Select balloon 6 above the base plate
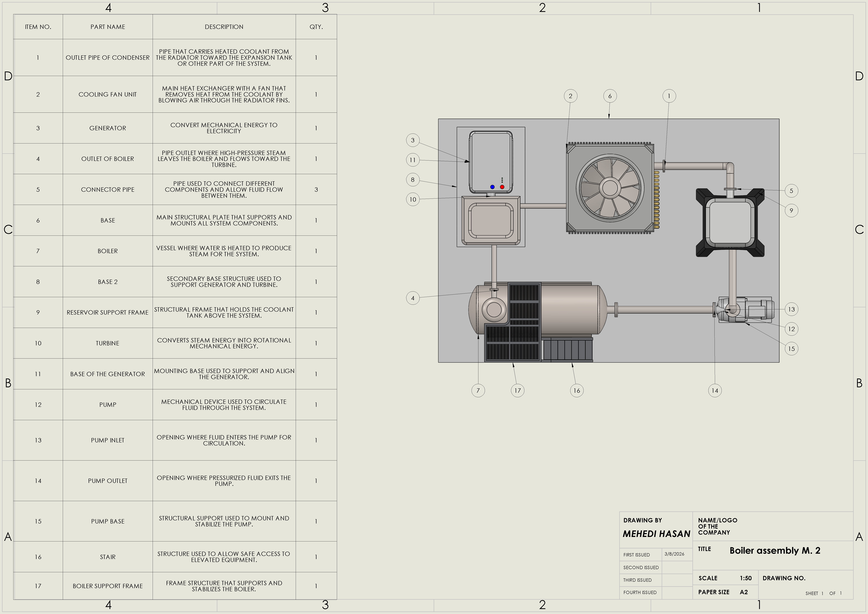The image size is (868, 614). 610,96
